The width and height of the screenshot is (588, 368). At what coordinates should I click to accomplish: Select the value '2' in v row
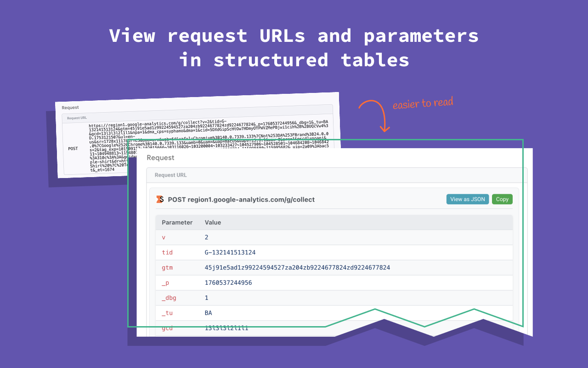(x=207, y=237)
